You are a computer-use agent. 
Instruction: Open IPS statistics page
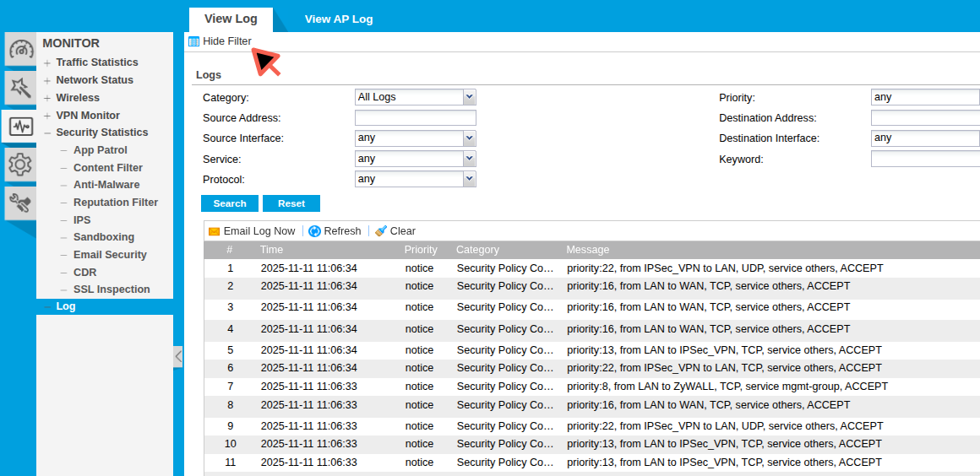[x=82, y=220]
